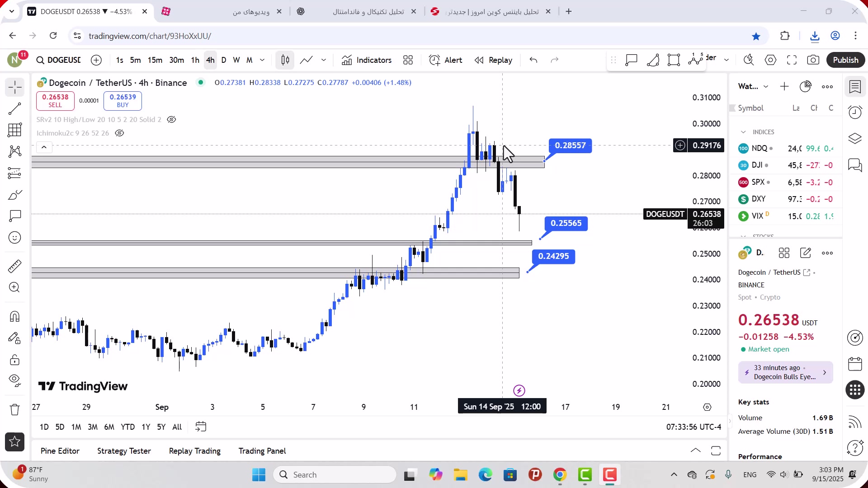The image size is (868, 488).
Task: Switch to the Daily timeframe
Action: coord(224,60)
